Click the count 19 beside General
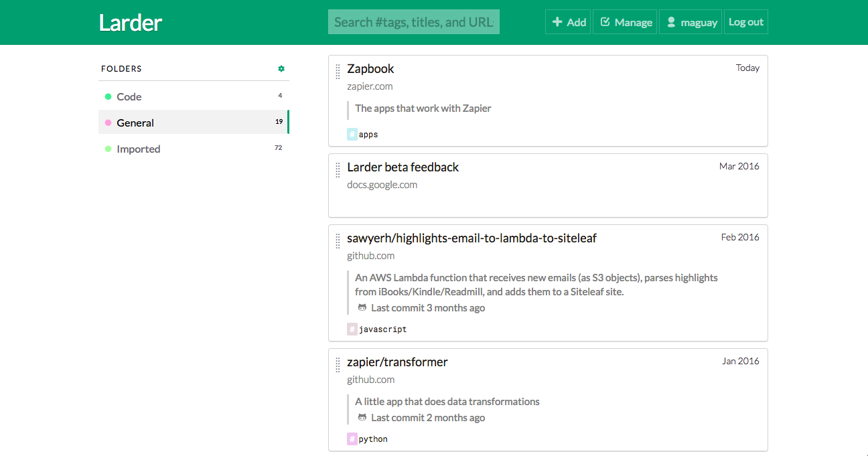Screen dimensions: 868x456 coord(279,122)
